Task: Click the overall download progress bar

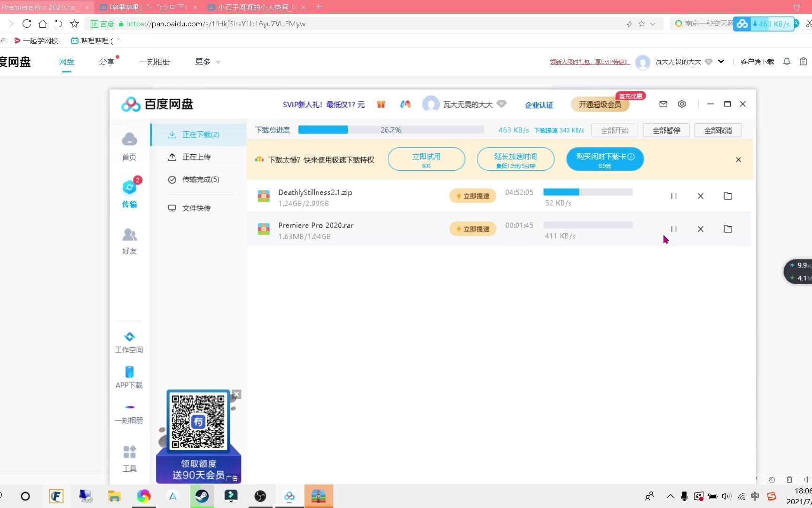Action: (391, 130)
